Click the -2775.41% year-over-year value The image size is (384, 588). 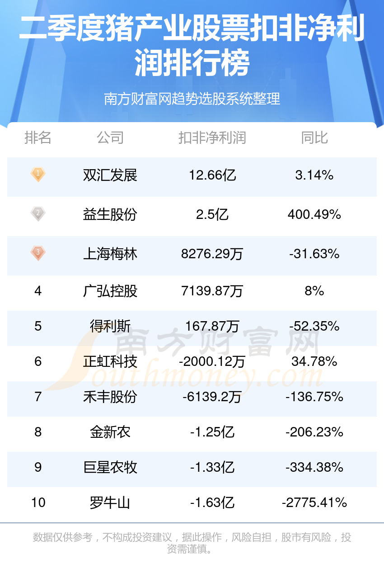pos(314,503)
